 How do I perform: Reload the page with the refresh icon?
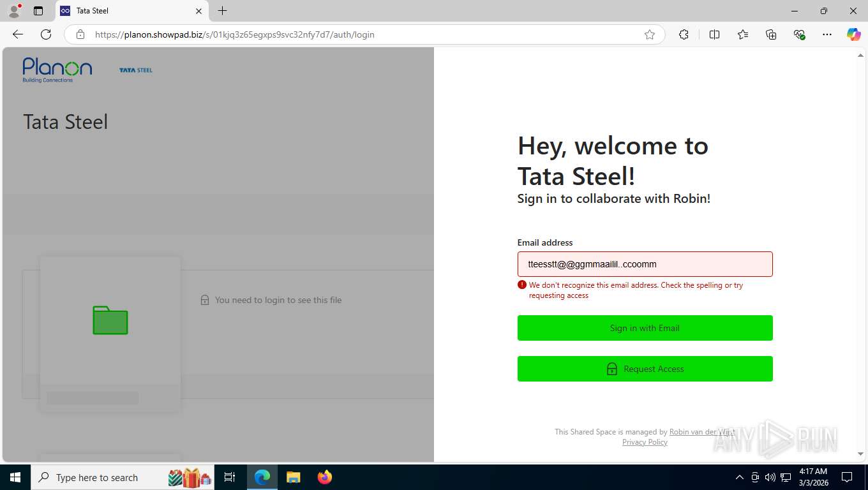click(46, 34)
